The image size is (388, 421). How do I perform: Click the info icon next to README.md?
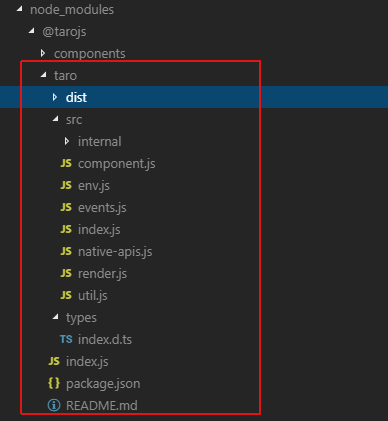(54, 405)
